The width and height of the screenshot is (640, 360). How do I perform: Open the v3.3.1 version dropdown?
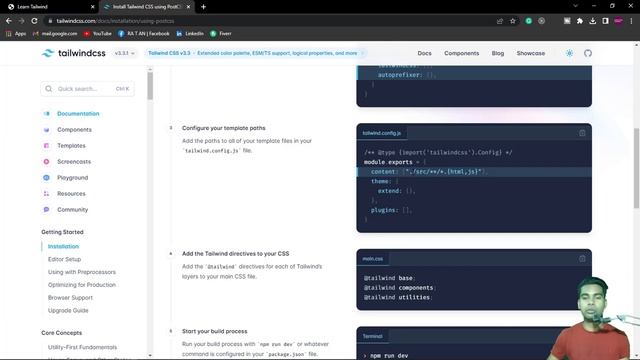pyautogui.click(x=124, y=53)
